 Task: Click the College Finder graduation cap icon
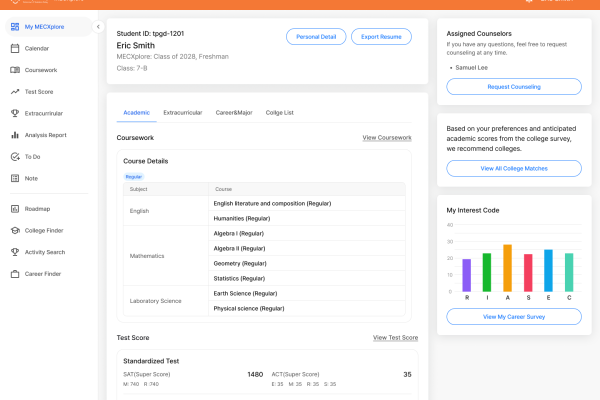point(15,230)
